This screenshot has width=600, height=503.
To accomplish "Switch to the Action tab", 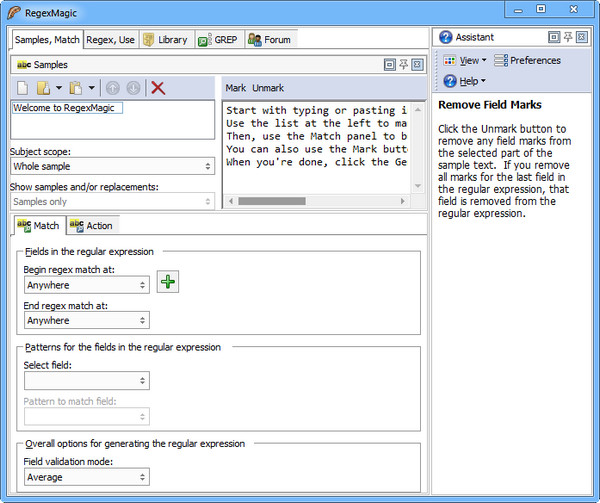I will tap(91, 226).
